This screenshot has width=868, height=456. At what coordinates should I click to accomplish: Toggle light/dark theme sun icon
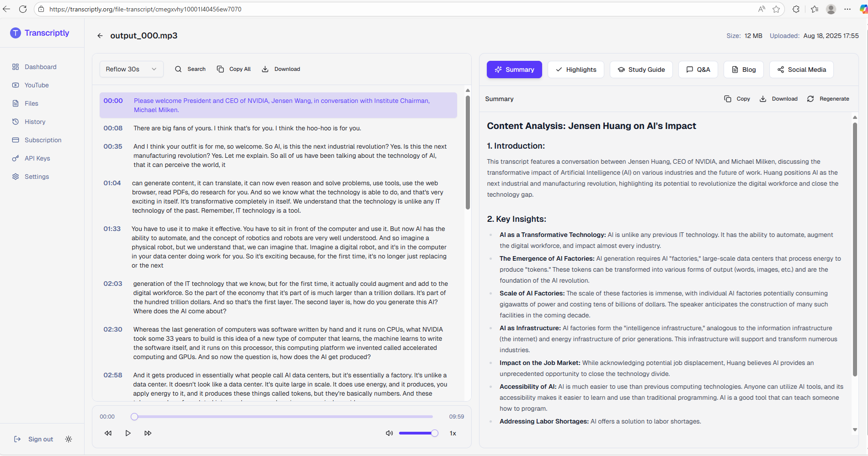pyautogui.click(x=69, y=439)
